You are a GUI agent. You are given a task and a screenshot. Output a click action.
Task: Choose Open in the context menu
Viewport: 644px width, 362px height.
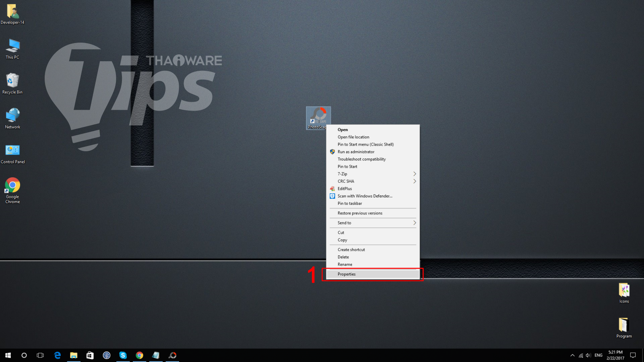pos(373,130)
